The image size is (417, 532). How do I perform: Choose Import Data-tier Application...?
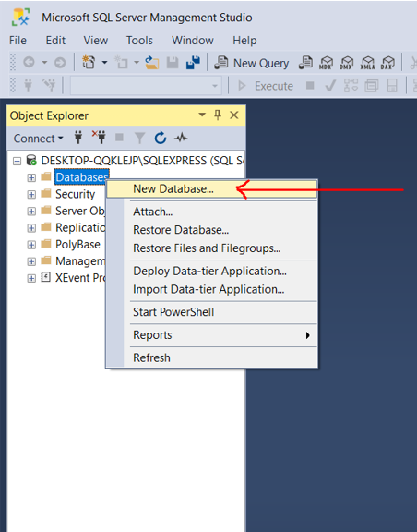click(212, 289)
